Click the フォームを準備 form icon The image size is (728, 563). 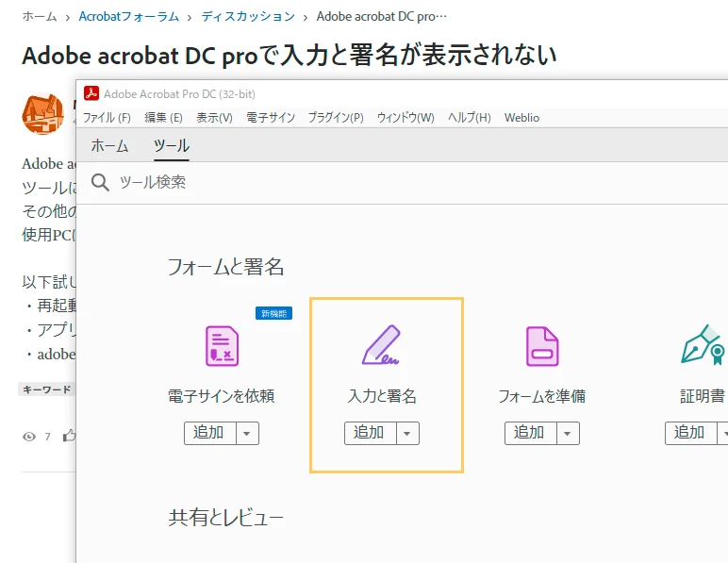(542, 346)
